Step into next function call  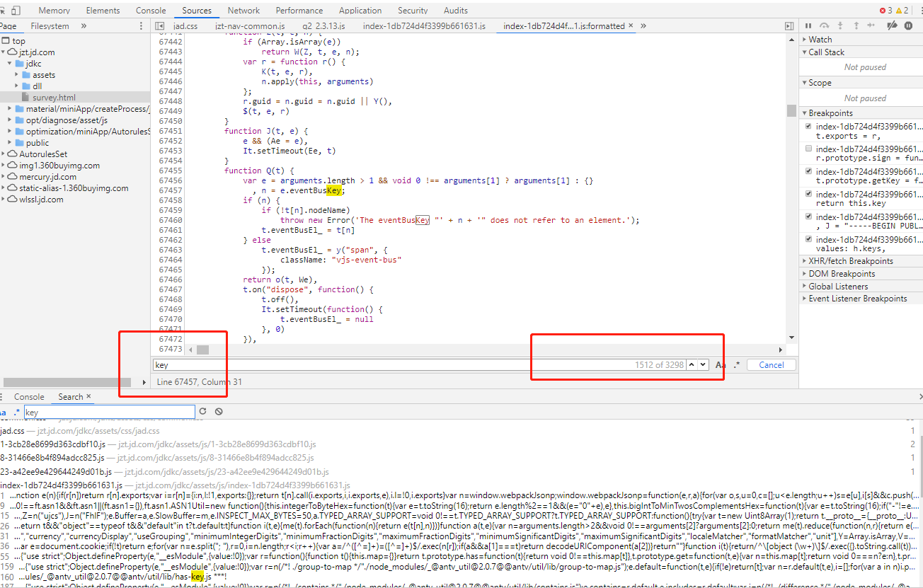click(x=841, y=25)
